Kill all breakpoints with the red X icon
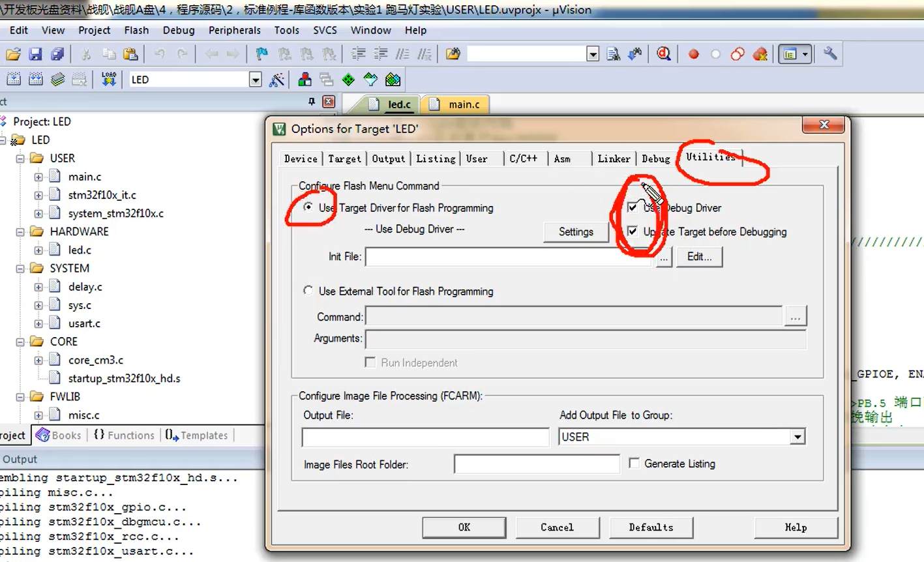The width and height of the screenshot is (924, 562). coord(760,54)
